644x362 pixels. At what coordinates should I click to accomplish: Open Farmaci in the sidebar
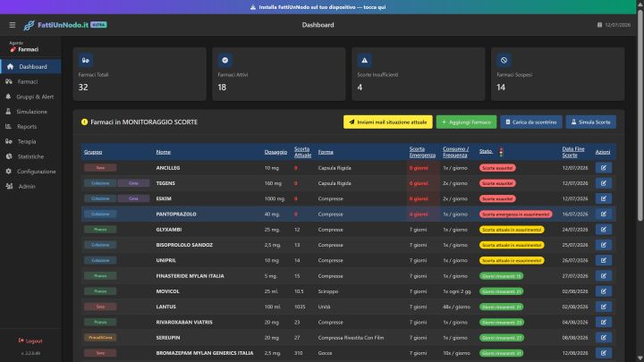pos(30,81)
